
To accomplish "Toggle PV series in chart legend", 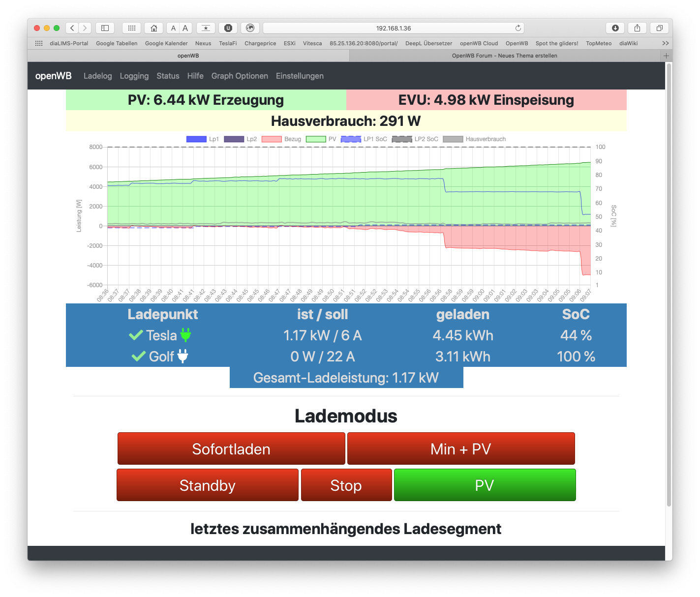I will [321, 139].
